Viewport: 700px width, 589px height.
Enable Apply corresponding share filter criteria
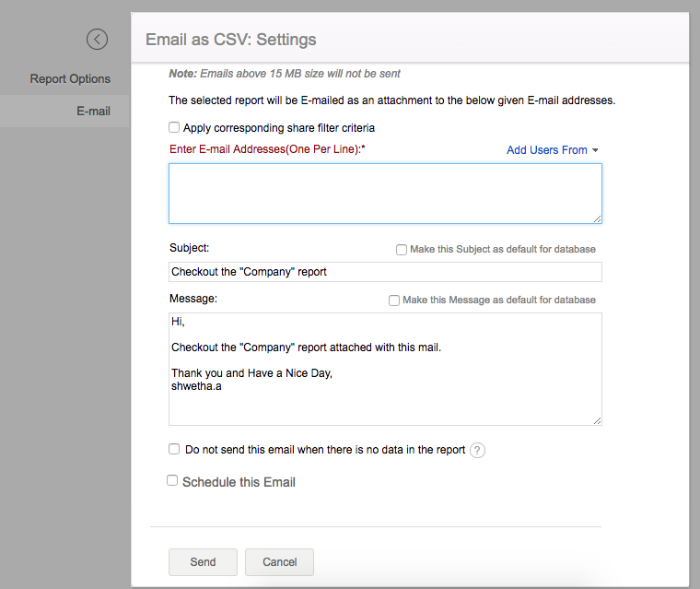pos(174,128)
